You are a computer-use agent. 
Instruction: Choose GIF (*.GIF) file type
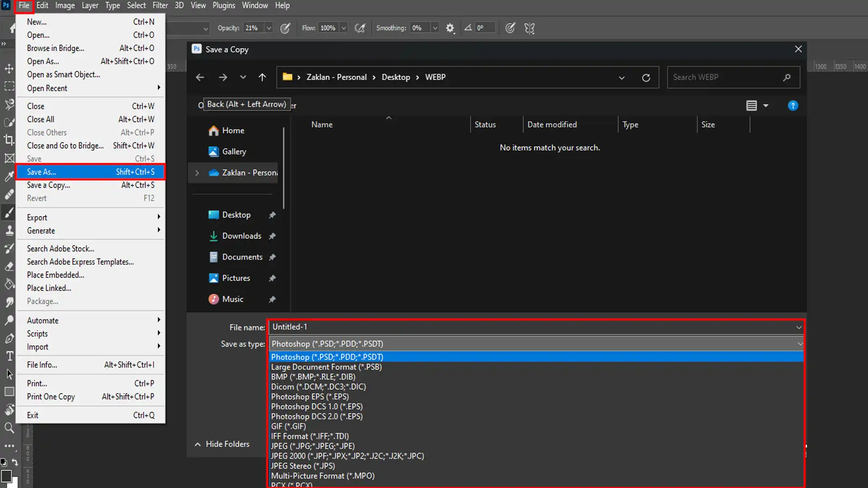coord(536,426)
